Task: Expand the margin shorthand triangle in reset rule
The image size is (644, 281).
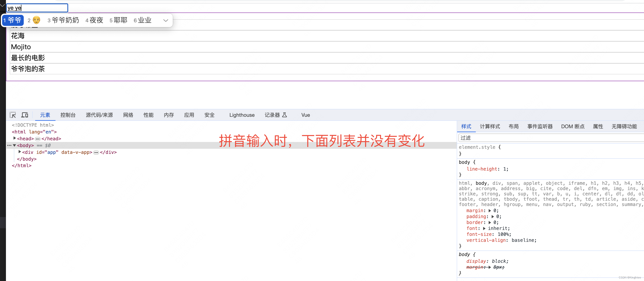Action: click(490, 211)
